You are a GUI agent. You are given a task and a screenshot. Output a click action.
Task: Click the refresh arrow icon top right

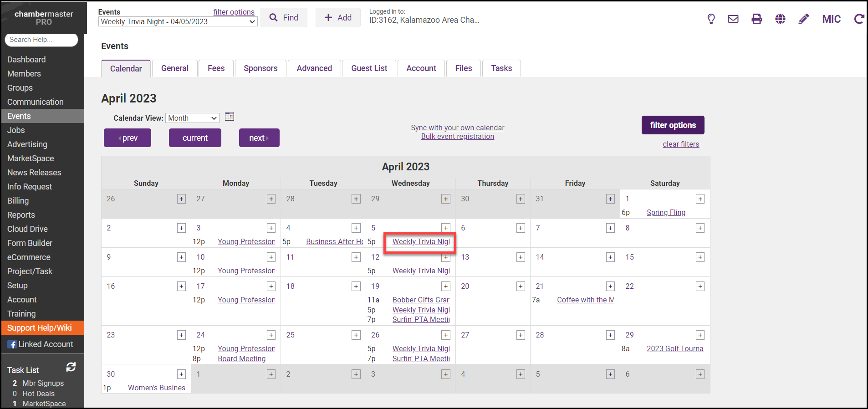(859, 19)
